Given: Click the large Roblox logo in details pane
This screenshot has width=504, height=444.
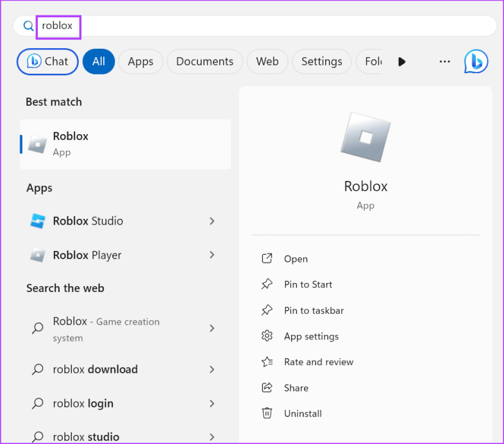Looking at the screenshot, I should (365, 137).
